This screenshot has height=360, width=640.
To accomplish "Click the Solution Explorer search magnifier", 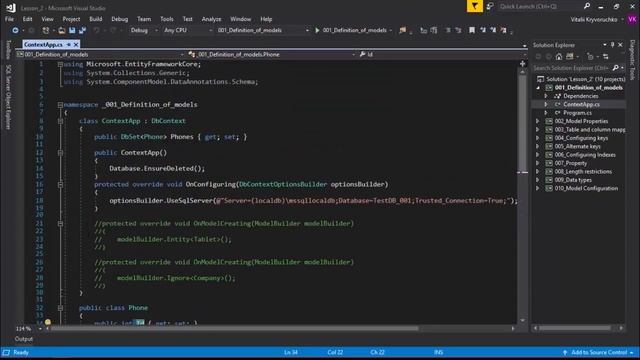I will (x=616, y=68).
